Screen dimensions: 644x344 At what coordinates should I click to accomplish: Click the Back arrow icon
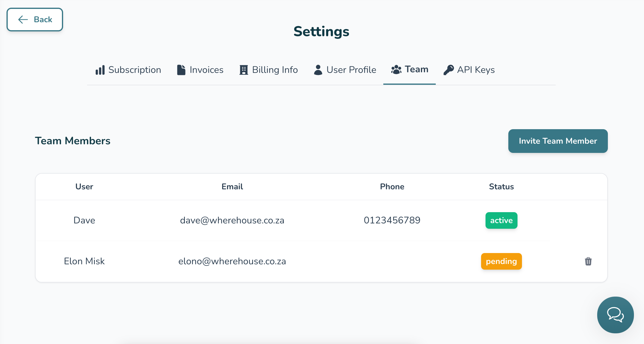[23, 20]
